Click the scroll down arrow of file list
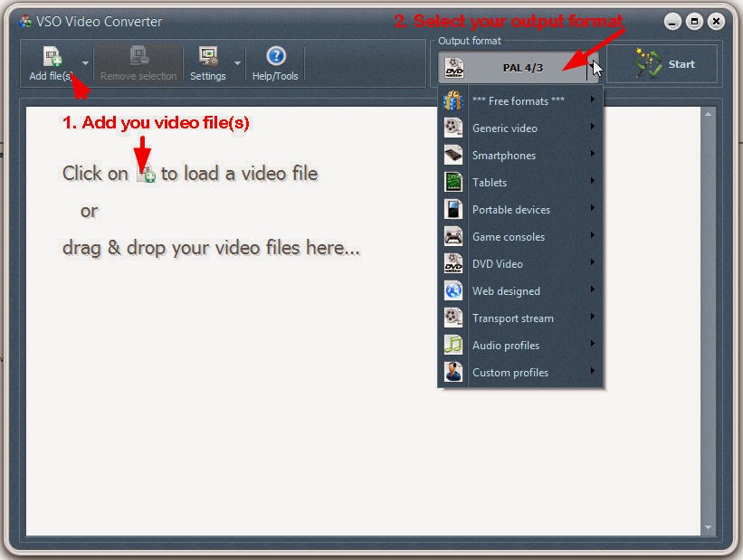Viewport: 743px width, 560px height. [x=708, y=527]
